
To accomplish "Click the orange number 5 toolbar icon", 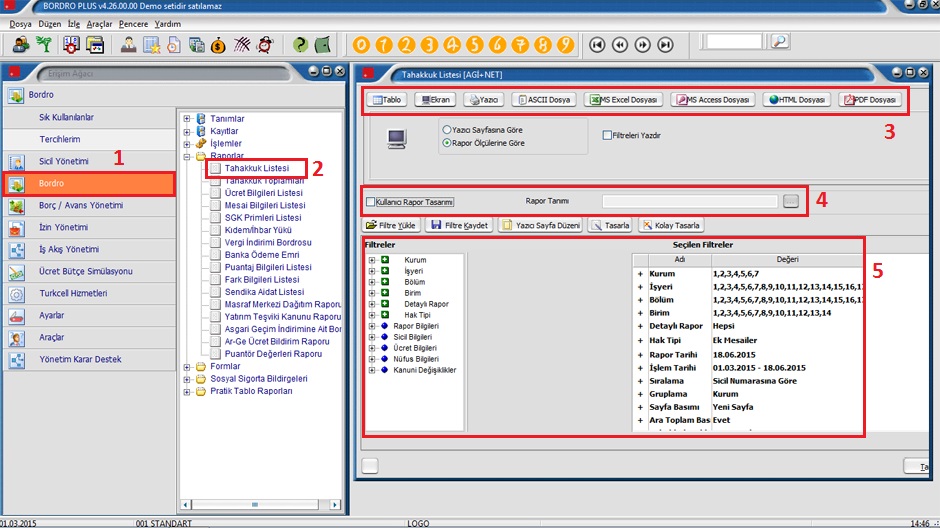I will [x=474, y=45].
